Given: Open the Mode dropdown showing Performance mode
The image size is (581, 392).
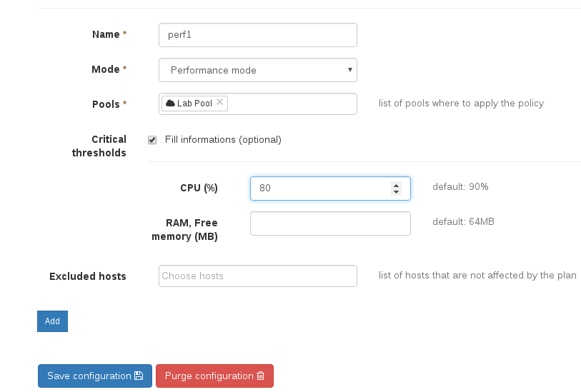Looking at the screenshot, I should click(257, 70).
